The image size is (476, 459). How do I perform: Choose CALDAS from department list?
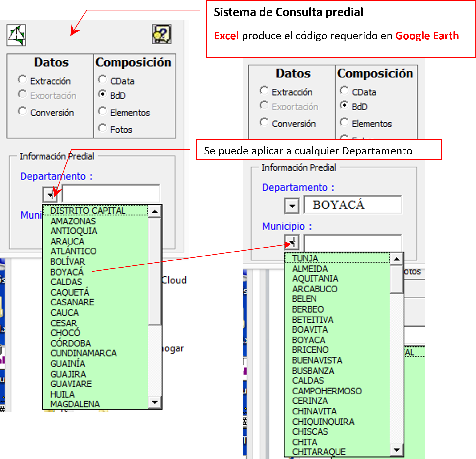click(96, 282)
